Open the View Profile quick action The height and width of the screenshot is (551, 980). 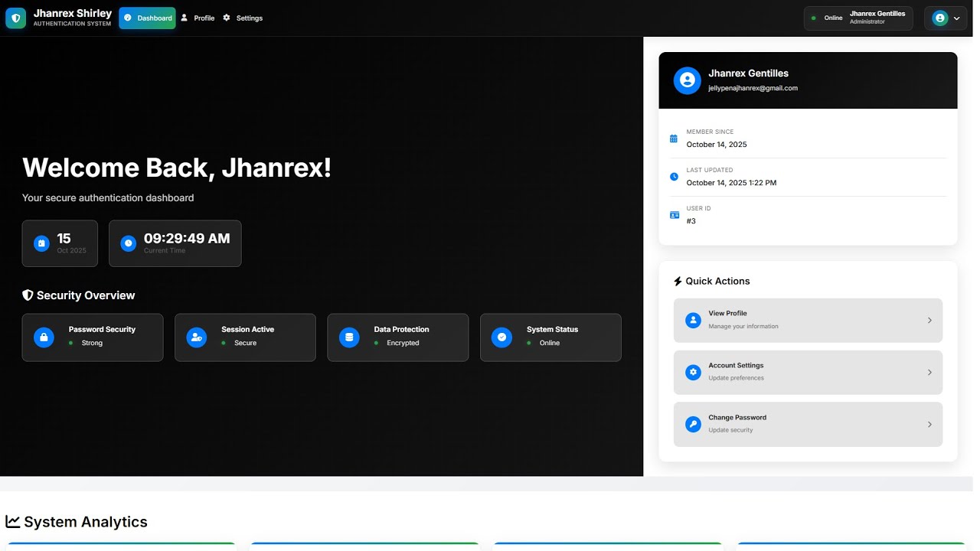pos(808,320)
